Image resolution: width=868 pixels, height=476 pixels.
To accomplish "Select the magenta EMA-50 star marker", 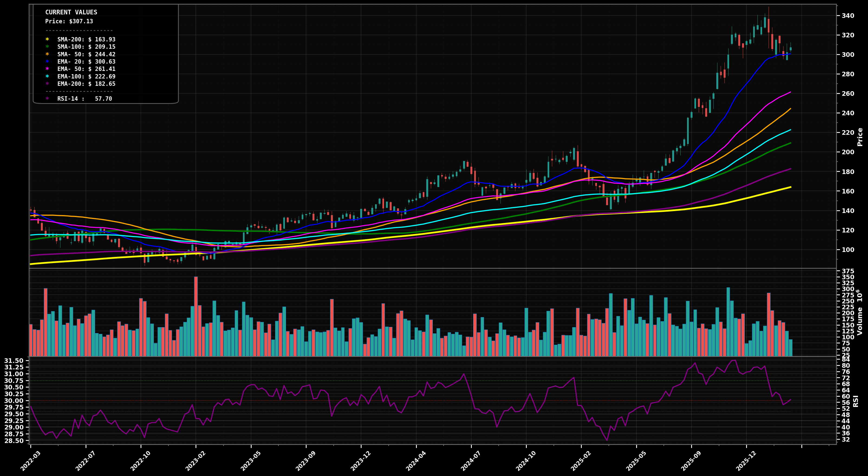I will tap(47, 69).
